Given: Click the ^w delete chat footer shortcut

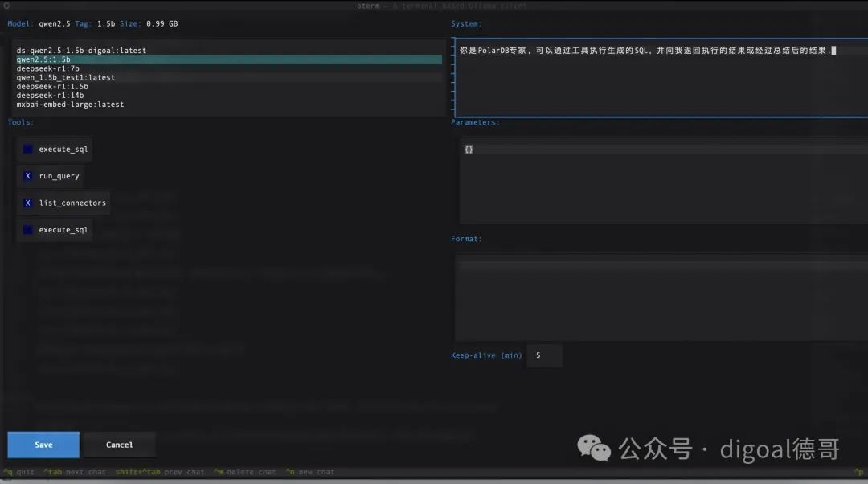Looking at the screenshot, I should click(244, 472).
